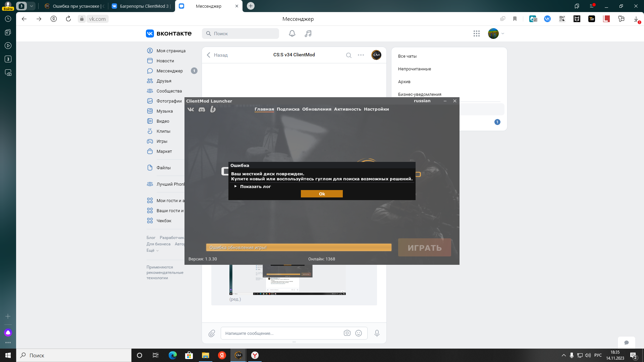Search within the chat conversation
Image resolution: width=644 pixels, height=362 pixels.
click(349, 55)
